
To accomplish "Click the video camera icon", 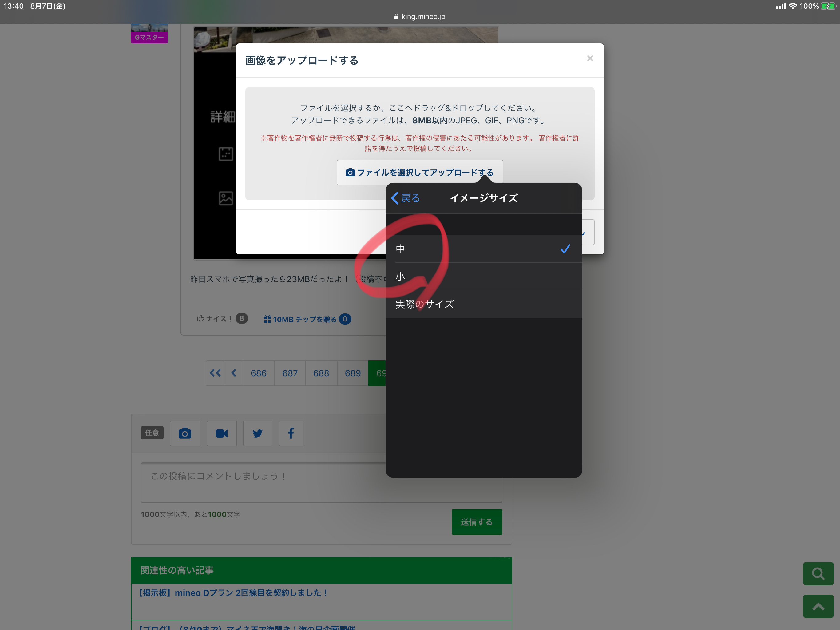I will coord(221,433).
